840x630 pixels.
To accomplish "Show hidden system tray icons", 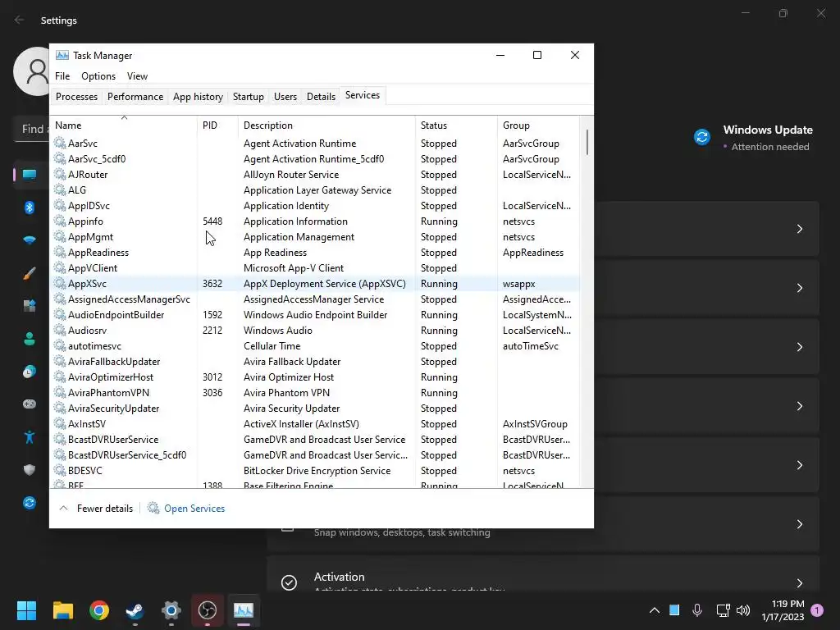I will click(654, 610).
